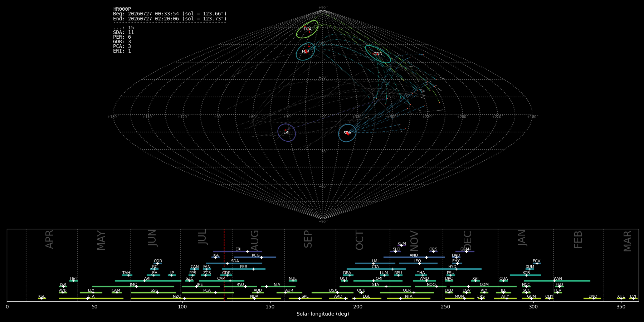Click the PER shower peak marker in the timeline
This screenshot has height=322, width=644.
click(253, 269)
